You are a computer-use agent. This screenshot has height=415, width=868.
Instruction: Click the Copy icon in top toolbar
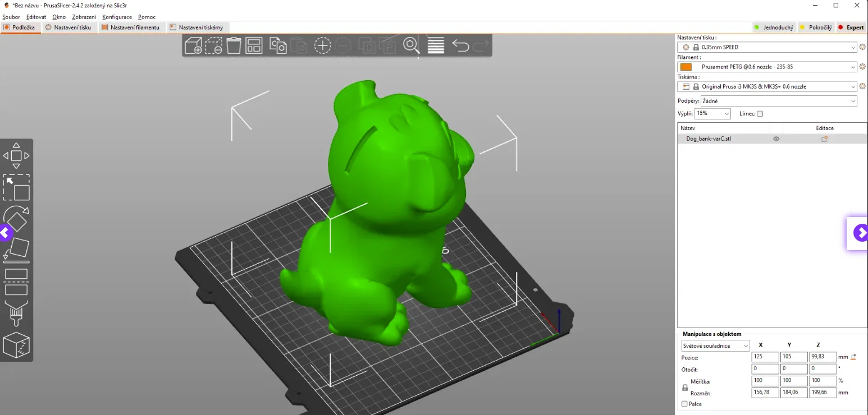[x=278, y=45]
